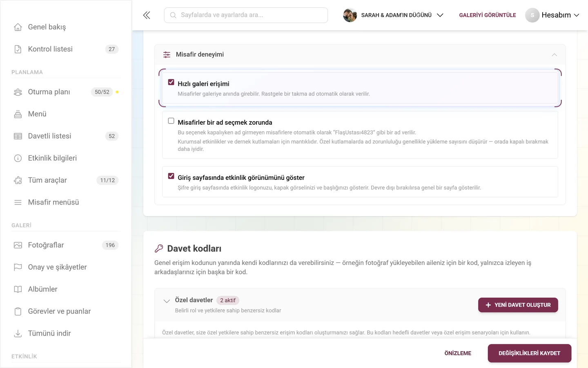The height and width of the screenshot is (368, 588).
Task: Save with Değişiklikleri Kaydet button
Action: click(530, 353)
